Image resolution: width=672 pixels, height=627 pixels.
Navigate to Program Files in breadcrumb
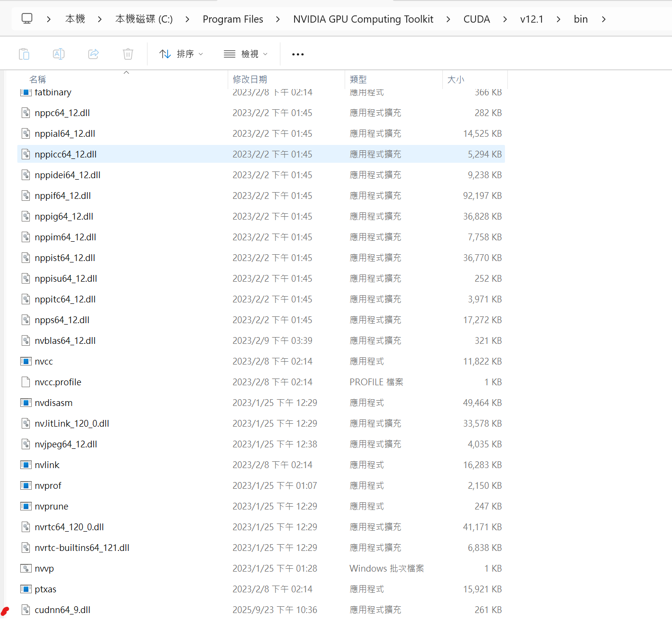(233, 19)
